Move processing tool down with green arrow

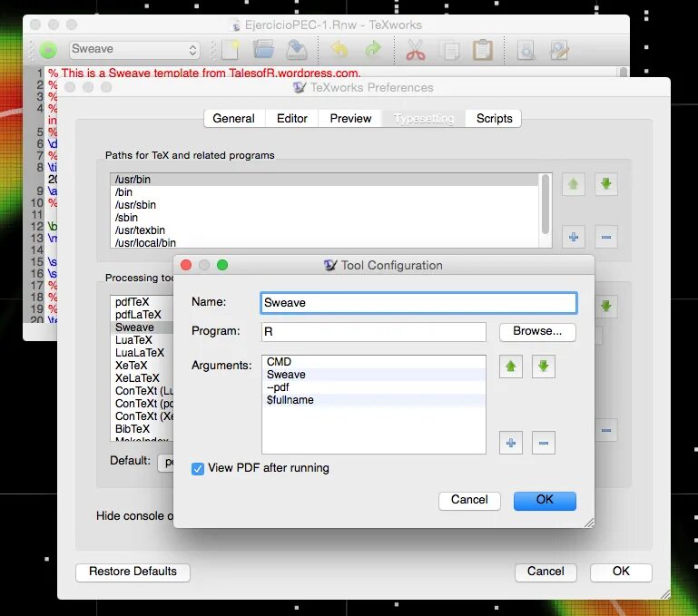605,307
